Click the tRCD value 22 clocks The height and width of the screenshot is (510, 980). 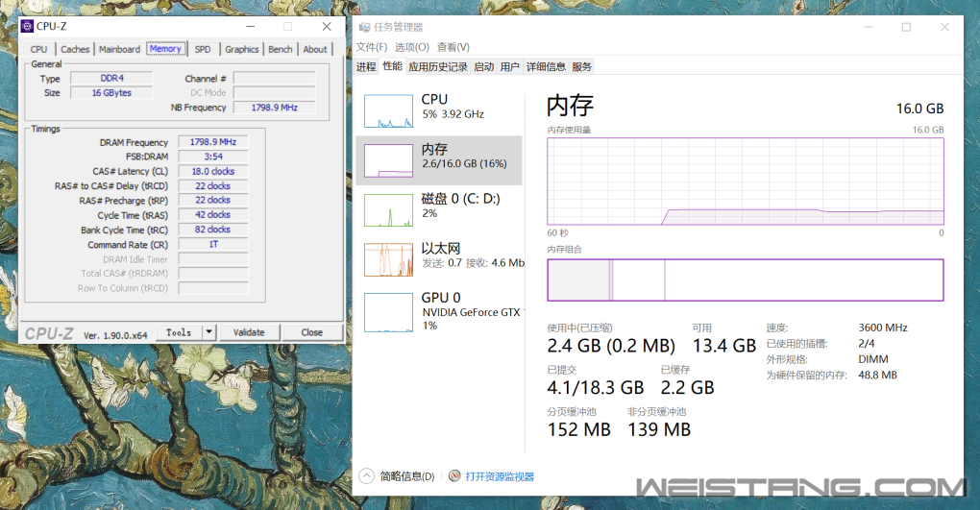coord(213,185)
